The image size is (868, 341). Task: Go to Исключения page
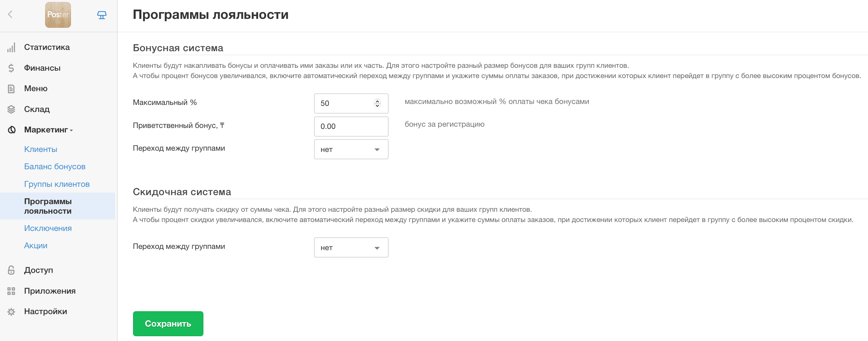click(48, 228)
